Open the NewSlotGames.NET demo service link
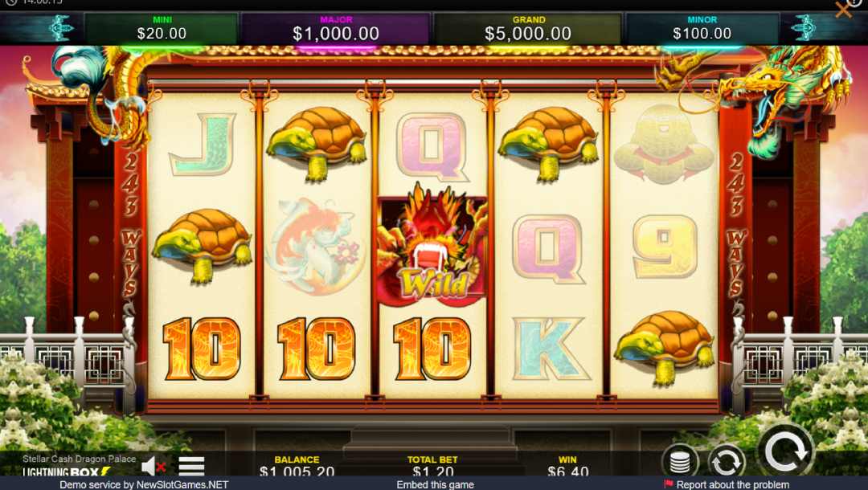Viewport: 868px width, 490px height. 144,484
